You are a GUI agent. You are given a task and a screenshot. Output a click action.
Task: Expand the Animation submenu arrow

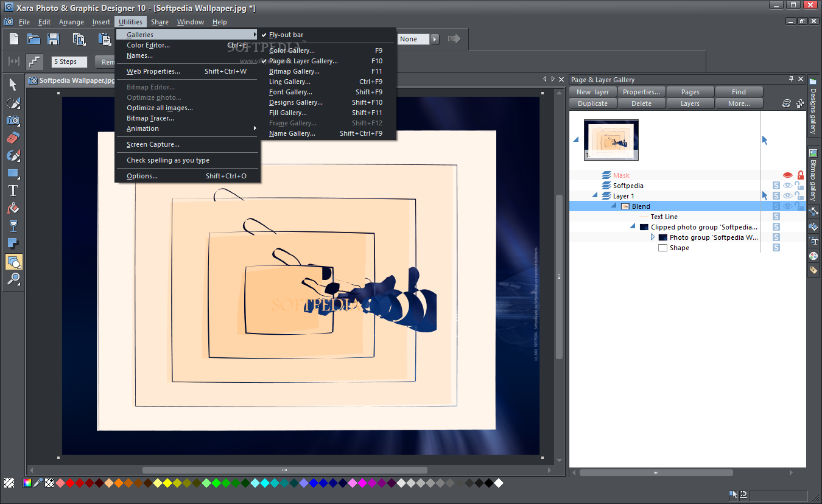pyautogui.click(x=255, y=128)
